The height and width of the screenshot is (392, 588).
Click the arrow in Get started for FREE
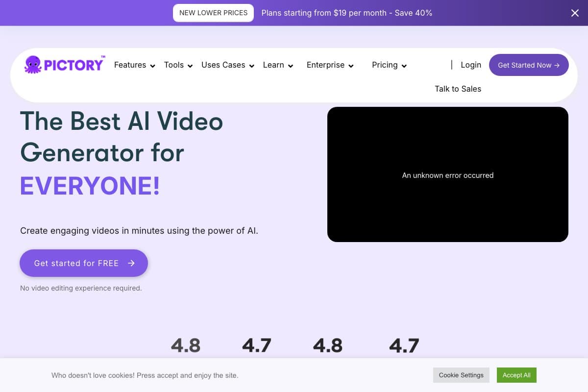[x=131, y=263]
